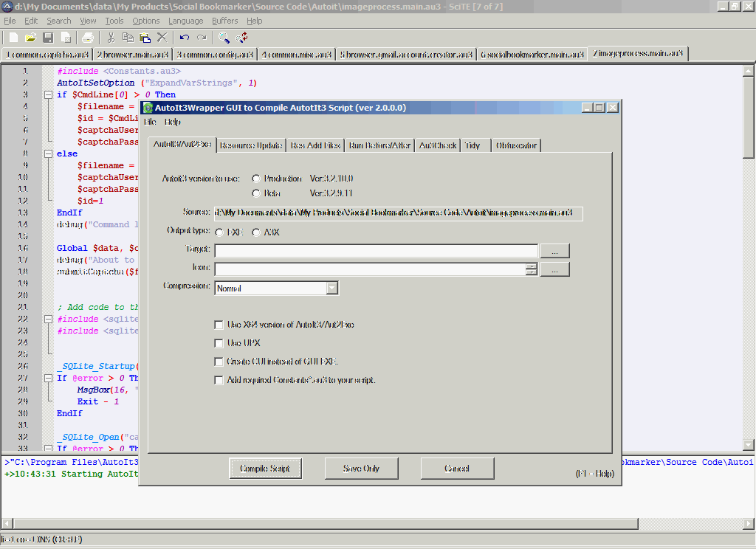Choose A3X as the output type
756x549 pixels.
[x=256, y=232]
